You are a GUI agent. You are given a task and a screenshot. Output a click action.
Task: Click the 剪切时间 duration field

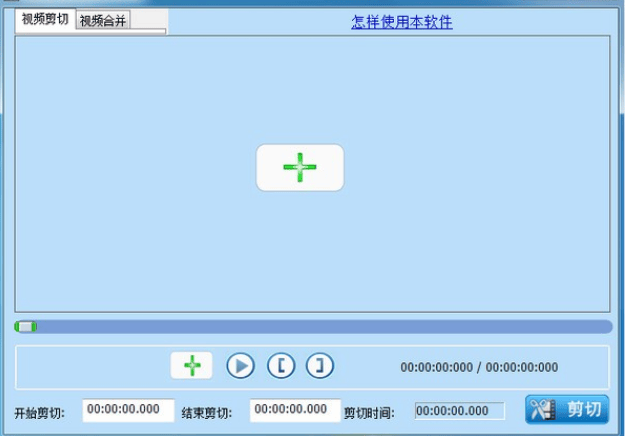click(459, 411)
